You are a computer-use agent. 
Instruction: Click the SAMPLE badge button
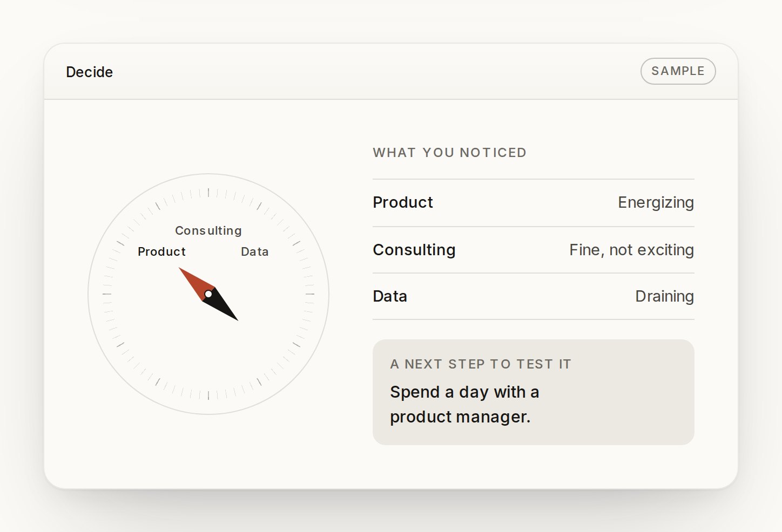(678, 71)
